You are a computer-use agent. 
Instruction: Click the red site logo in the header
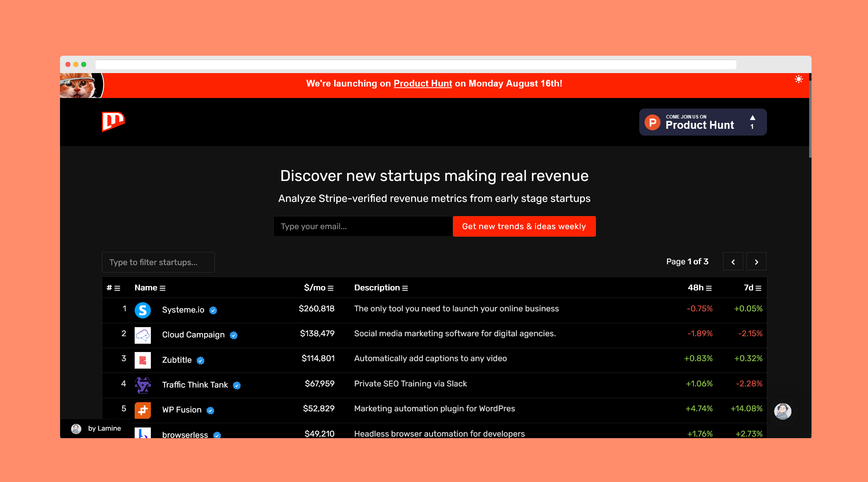pos(113,122)
